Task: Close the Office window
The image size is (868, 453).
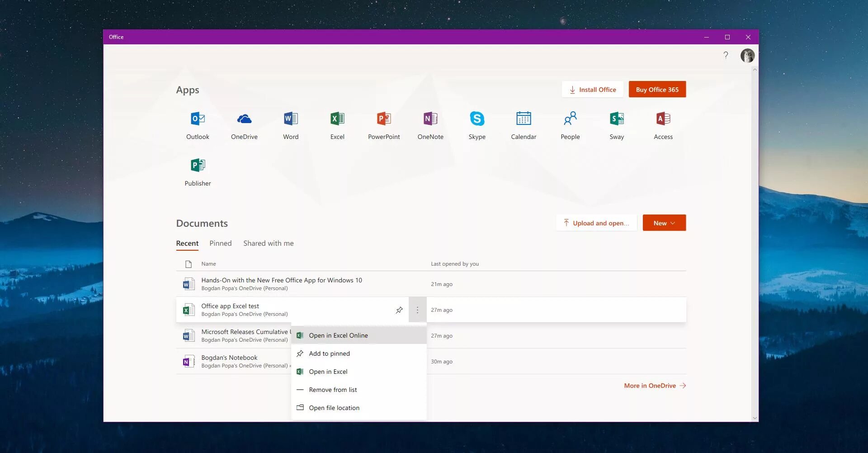Action: [748, 37]
